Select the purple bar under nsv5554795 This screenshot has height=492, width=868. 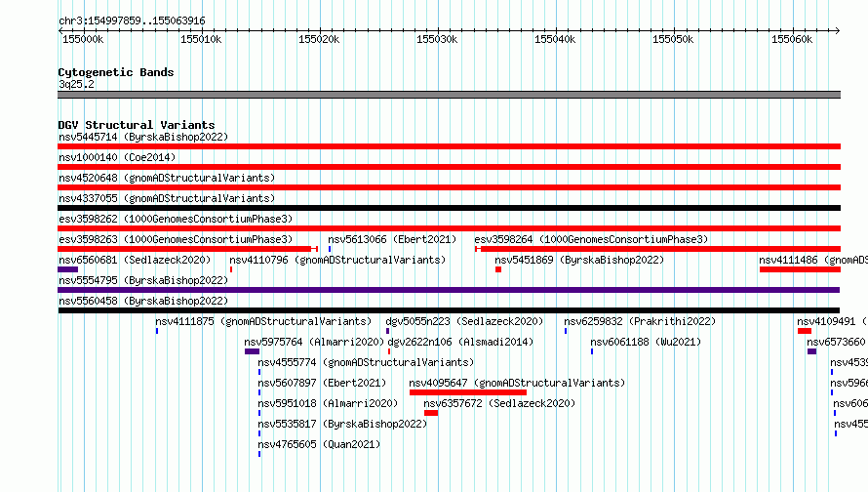pyautogui.click(x=449, y=290)
